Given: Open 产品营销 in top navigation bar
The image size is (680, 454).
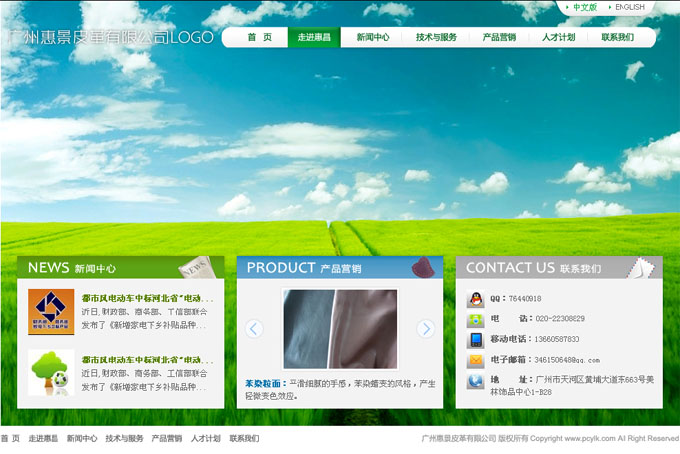Looking at the screenshot, I should pos(499,37).
